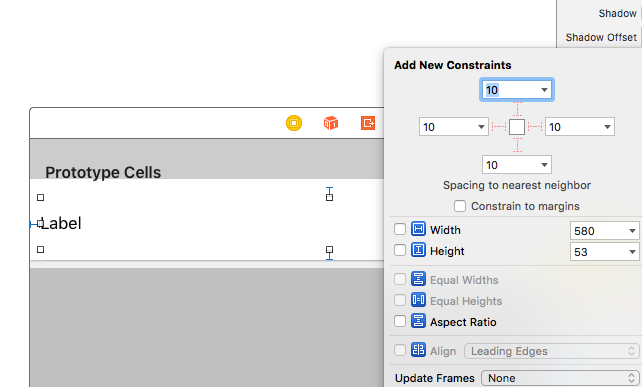Image resolution: width=642 pixels, height=387 pixels.
Task: Open the Update Frames None dropdown
Action: point(560,378)
